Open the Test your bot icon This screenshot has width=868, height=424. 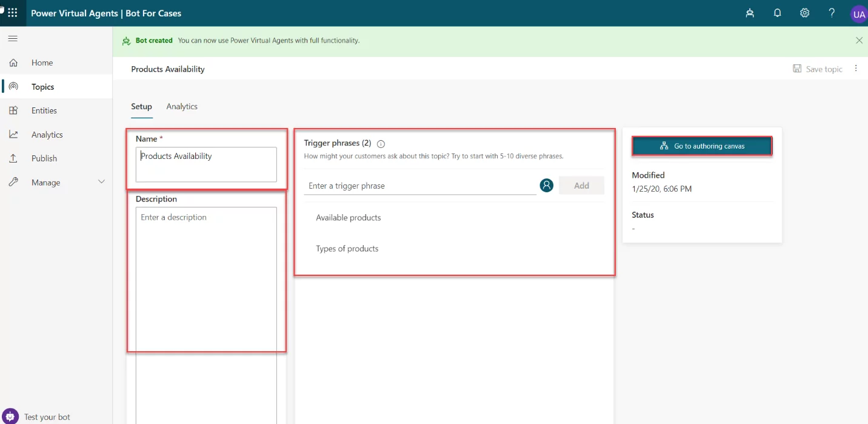pyautogui.click(x=10, y=416)
